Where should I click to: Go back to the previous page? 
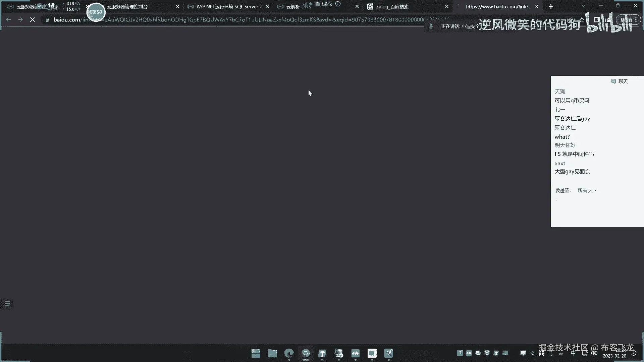(8, 20)
